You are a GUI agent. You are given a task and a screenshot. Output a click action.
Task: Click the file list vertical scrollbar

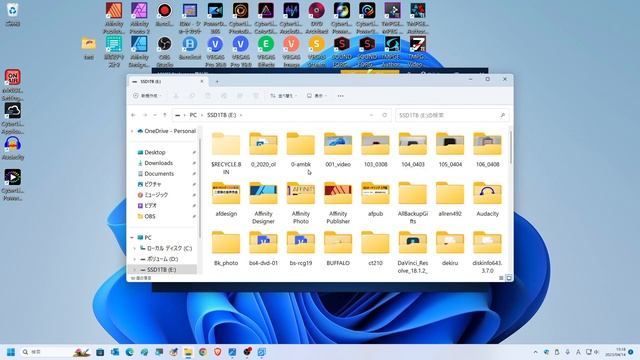coord(511,146)
